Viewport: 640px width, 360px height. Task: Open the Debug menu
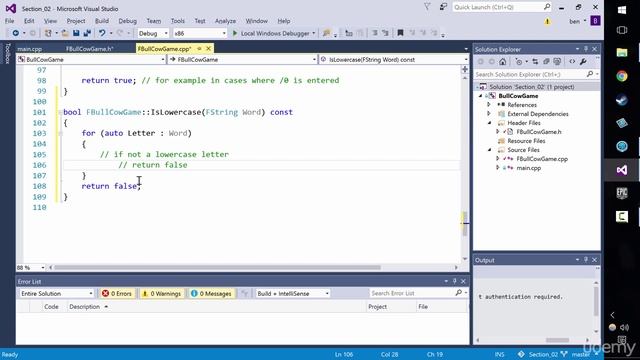[127, 21]
